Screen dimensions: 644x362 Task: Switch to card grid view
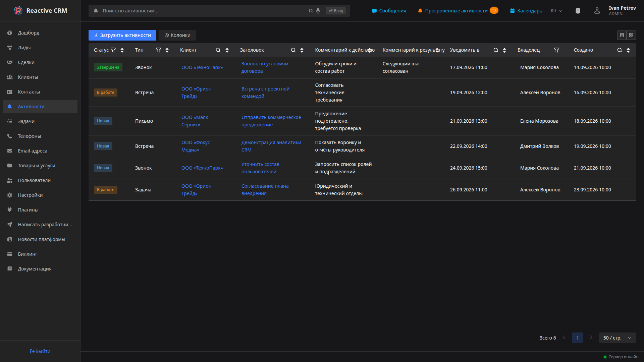pyautogui.click(x=631, y=35)
